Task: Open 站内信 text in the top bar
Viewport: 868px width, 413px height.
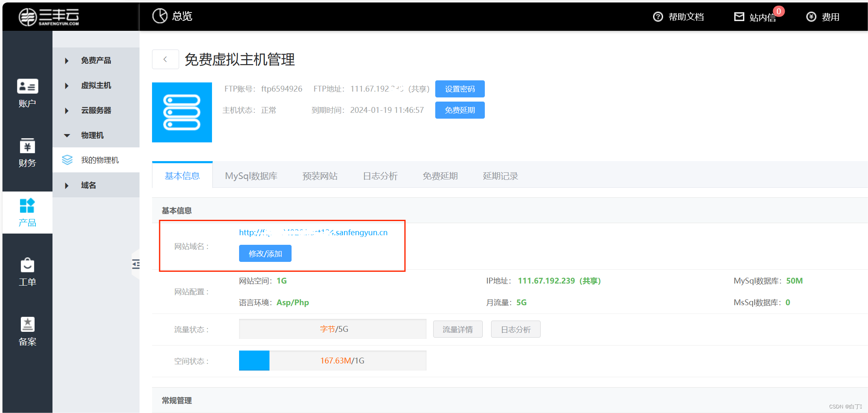Action: (x=762, y=17)
